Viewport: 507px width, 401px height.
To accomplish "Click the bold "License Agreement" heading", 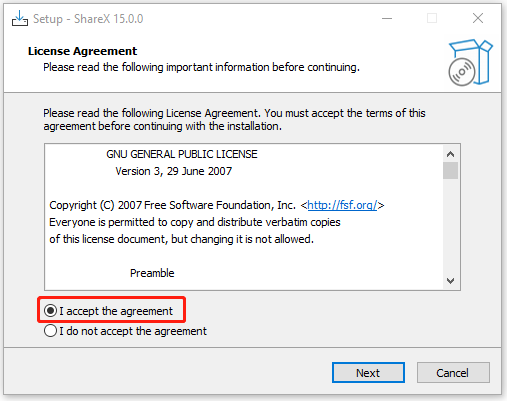I will pyautogui.click(x=82, y=51).
